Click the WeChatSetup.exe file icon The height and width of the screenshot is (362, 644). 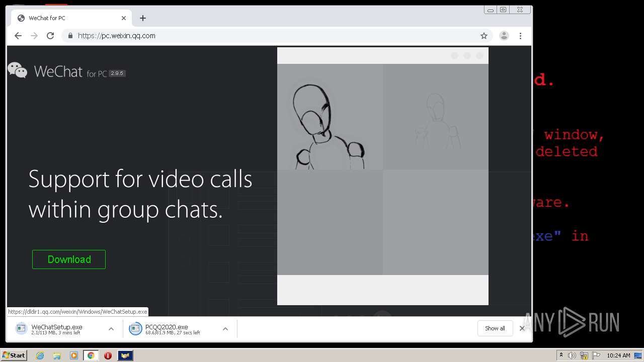(21, 329)
